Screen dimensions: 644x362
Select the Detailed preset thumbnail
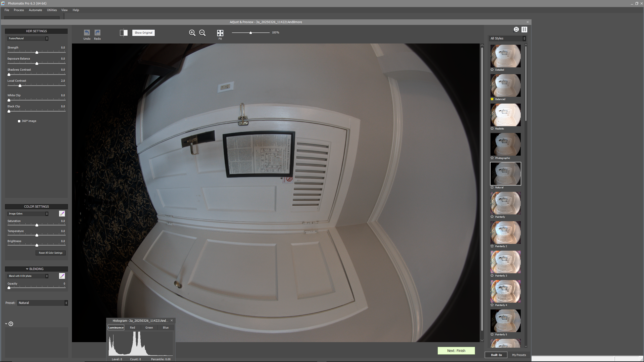point(505,56)
